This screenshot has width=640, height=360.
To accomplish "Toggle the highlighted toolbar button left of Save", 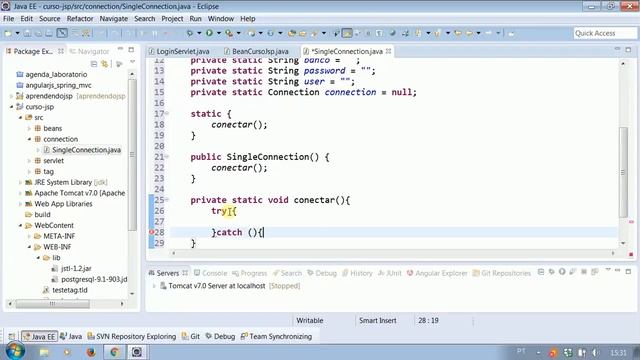I will coord(62,33).
